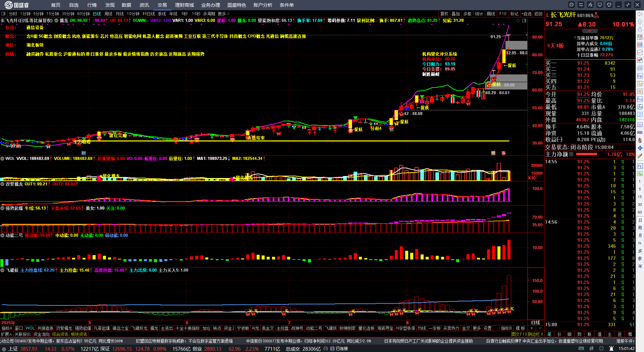Open the 交易 menu

coord(162,5)
